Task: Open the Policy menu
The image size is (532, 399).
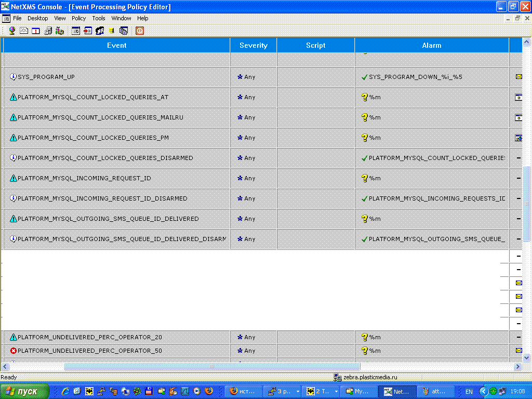Action: 78,18
